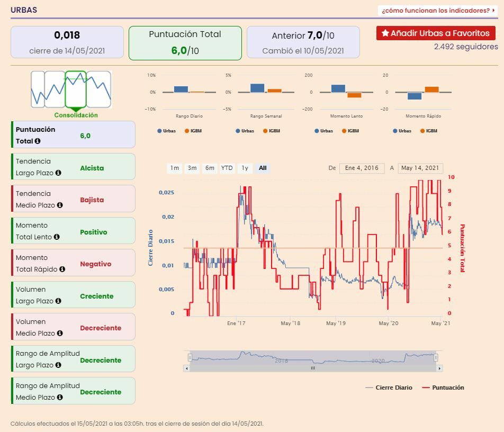504x432 pixels.
Task: Select the 3m chart range
Action: (192, 168)
